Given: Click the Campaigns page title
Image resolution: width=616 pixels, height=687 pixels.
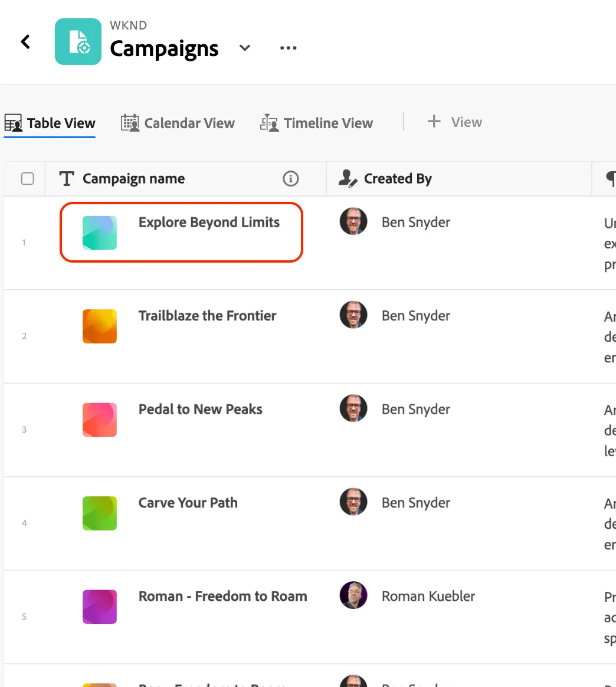Looking at the screenshot, I should (x=164, y=48).
